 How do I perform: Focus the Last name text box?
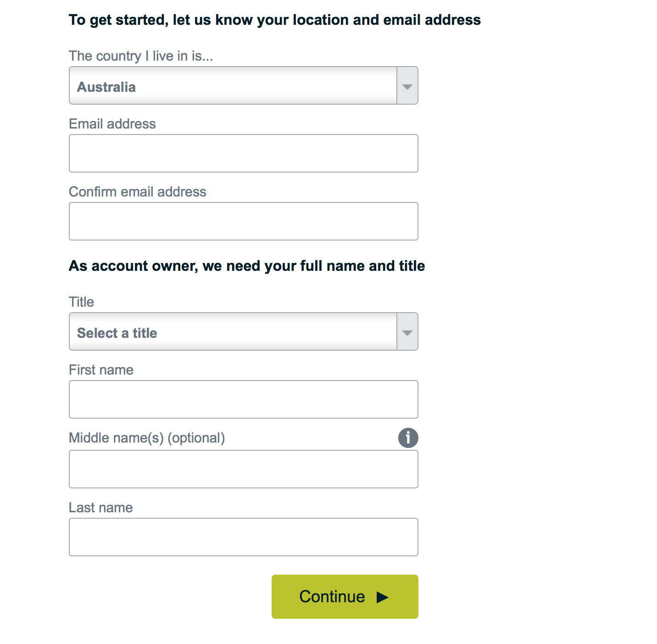(244, 537)
